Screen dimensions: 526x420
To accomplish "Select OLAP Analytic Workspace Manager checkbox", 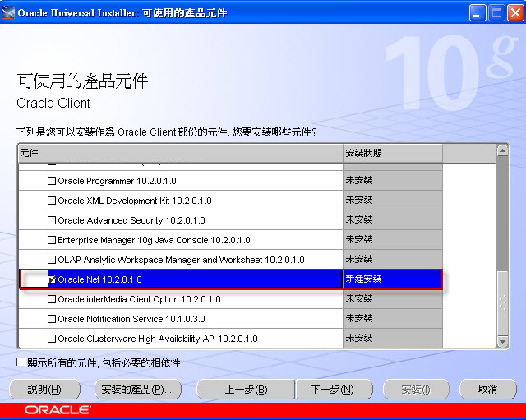I will [x=52, y=260].
